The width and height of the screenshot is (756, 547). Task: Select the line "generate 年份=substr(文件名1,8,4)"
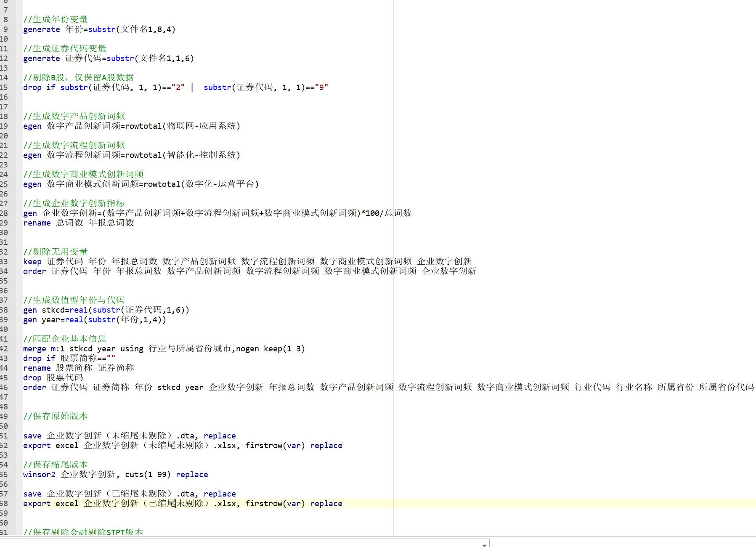pos(99,29)
